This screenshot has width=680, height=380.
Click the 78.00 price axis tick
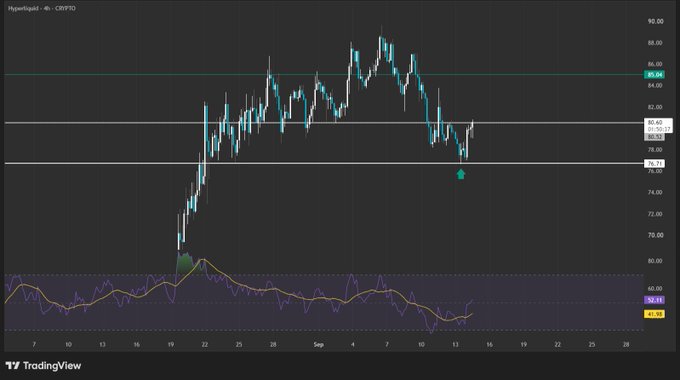coord(655,150)
